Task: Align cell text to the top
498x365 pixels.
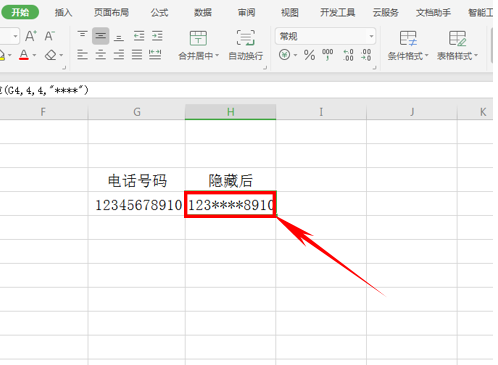Action: pyautogui.click(x=82, y=35)
